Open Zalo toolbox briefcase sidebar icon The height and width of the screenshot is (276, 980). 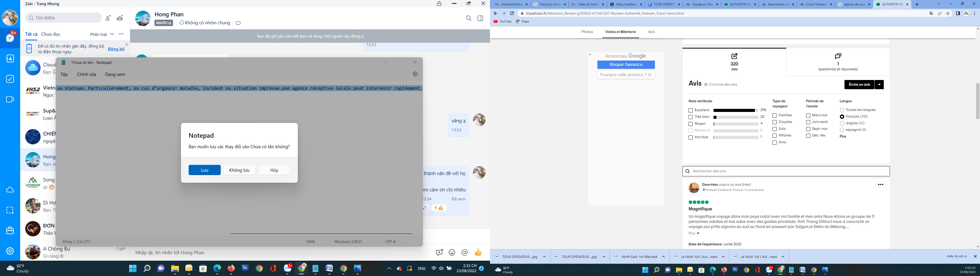pyautogui.click(x=10, y=231)
